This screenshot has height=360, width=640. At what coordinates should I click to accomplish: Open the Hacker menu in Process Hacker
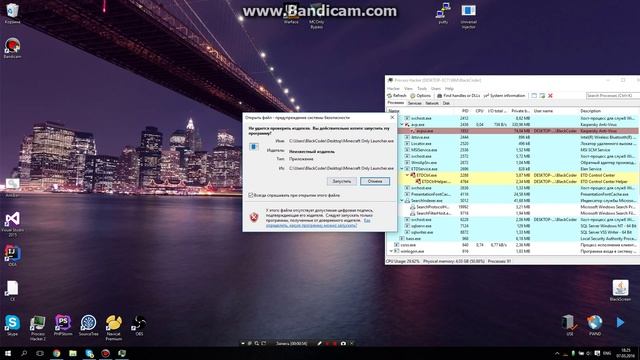[393, 89]
